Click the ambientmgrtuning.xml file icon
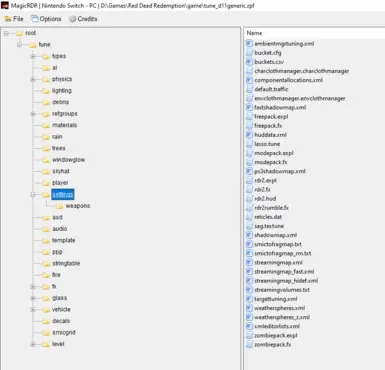385x370 pixels. [x=249, y=44]
